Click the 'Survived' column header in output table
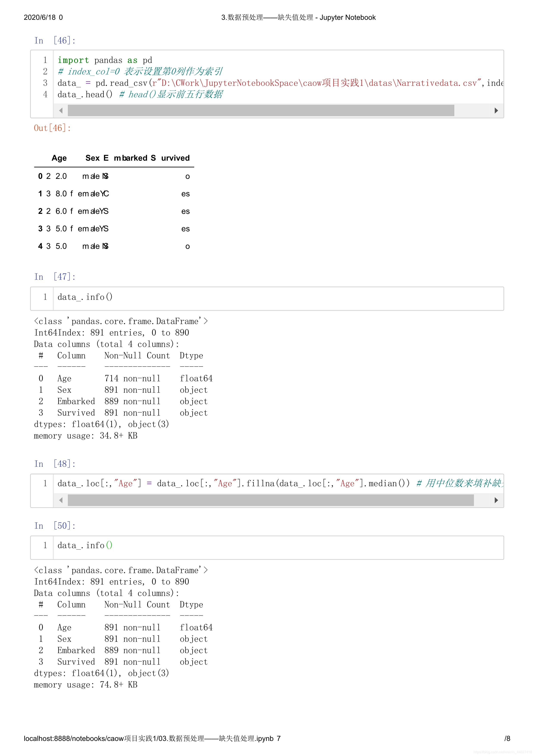This screenshot has width=534, height=756. 170,158
